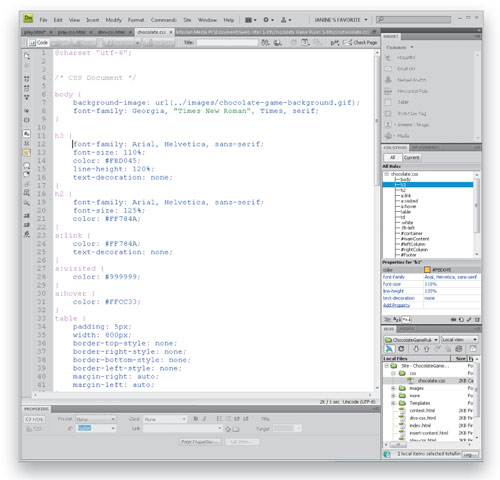Open the Window menu
Screen dimensions: 500x480
[x=207, y=20]
